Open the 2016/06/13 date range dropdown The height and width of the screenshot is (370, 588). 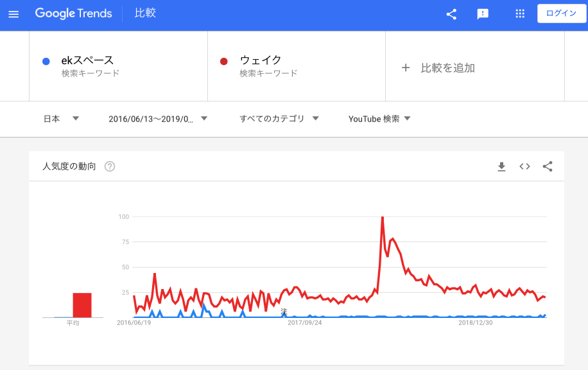158,119
